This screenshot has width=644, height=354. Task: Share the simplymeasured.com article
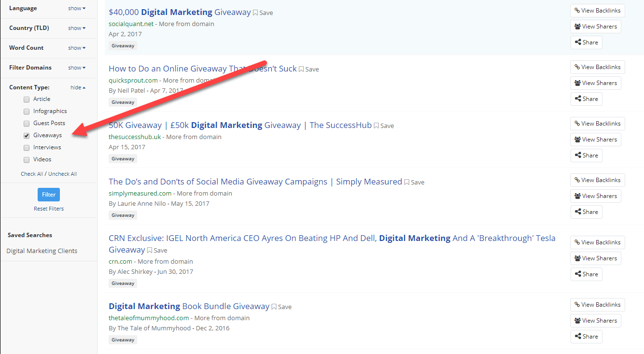point(587,212)
